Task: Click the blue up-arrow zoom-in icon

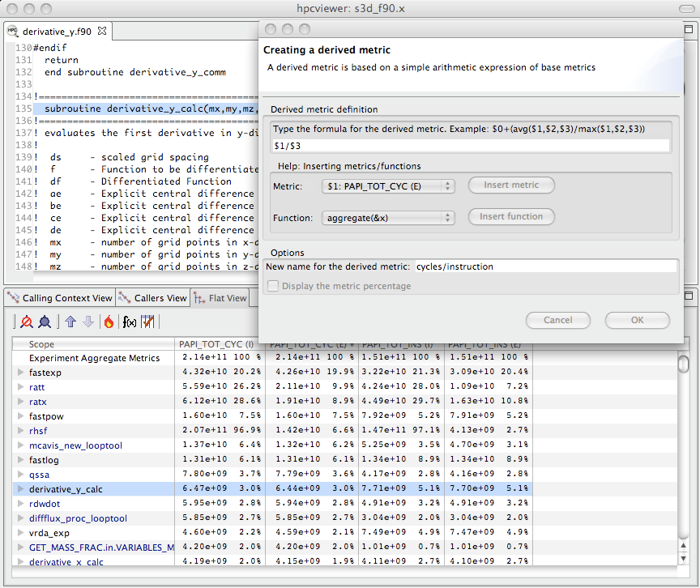Action: tap(70, 322)
